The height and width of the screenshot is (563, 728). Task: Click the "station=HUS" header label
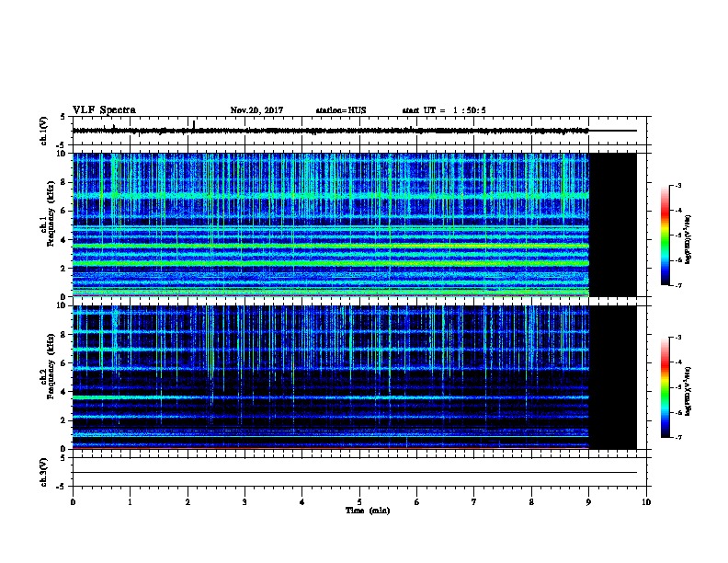pos(341,110)
